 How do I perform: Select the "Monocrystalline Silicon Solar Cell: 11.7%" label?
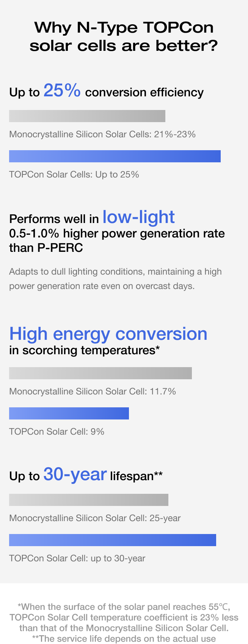[x=93, y=391]
